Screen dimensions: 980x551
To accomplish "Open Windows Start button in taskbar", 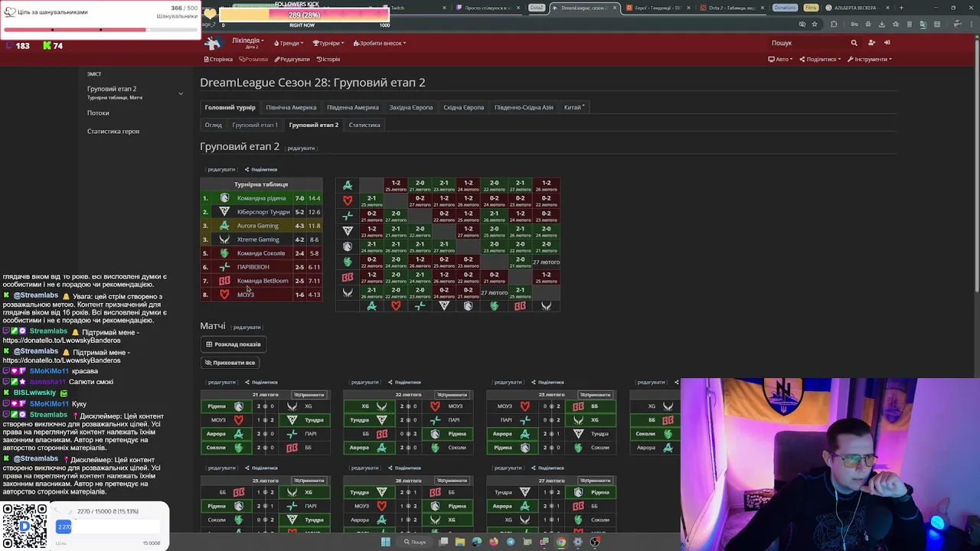I will [386, 542].
